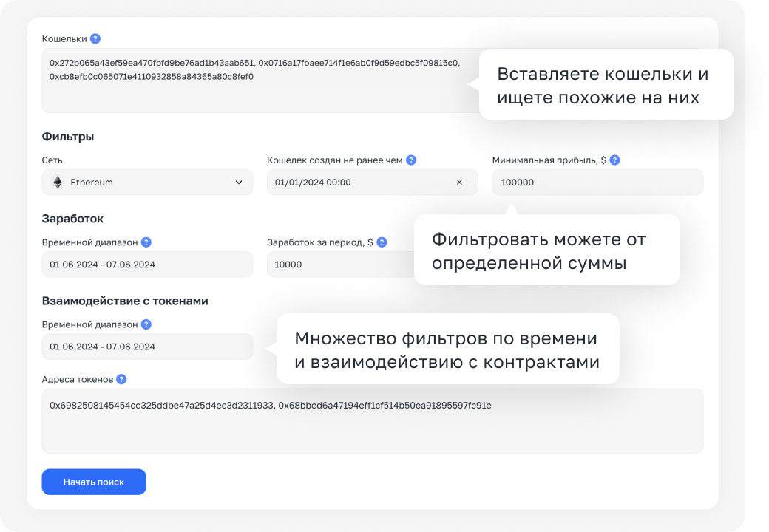
Task: Click wallet address 0xcb8efb0c065071e4110932858a84365a80c8fef0
Action: click(x=152, y=76)
